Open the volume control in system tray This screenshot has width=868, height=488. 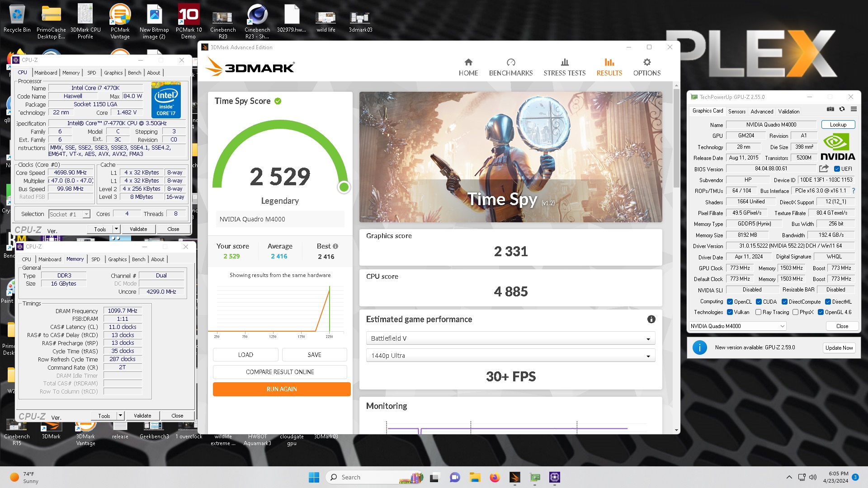813,477
